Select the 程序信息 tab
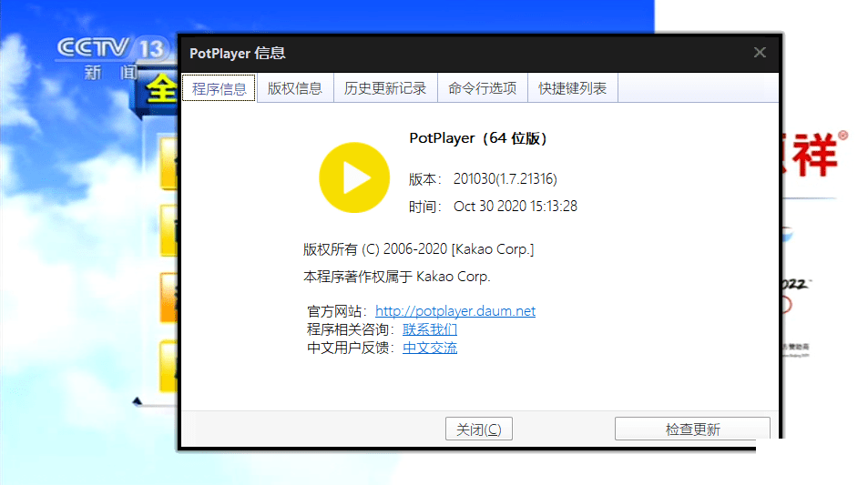 pos(219,88)
